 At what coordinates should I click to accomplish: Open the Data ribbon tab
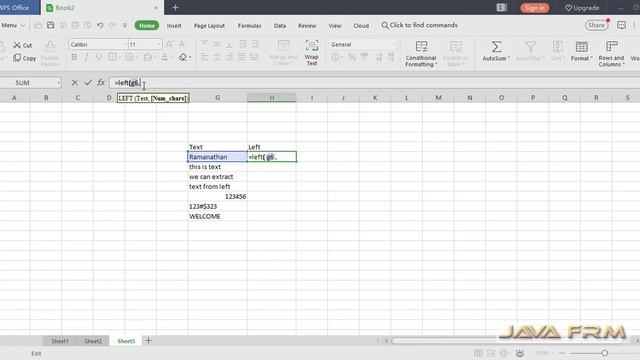click(x=280, y=25)
